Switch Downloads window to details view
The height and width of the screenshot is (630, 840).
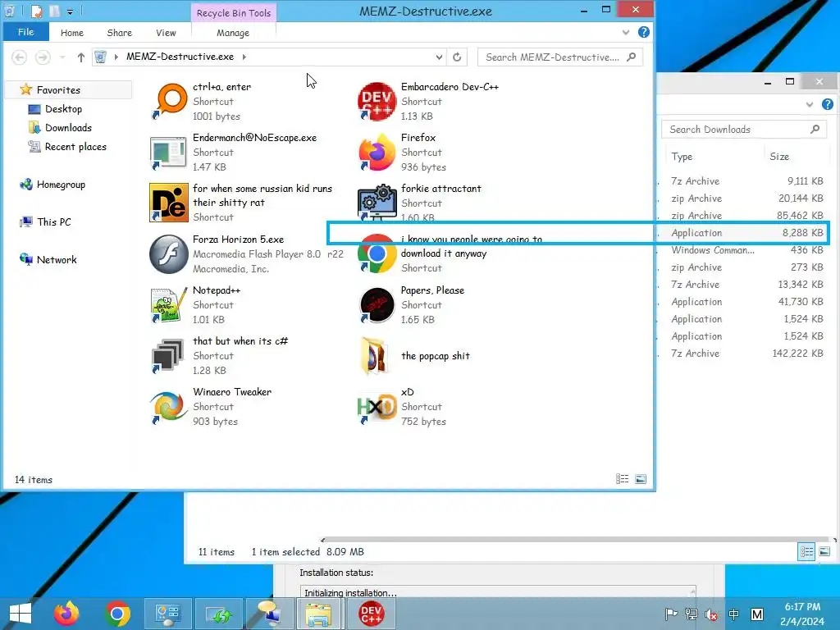coord(807,551)
